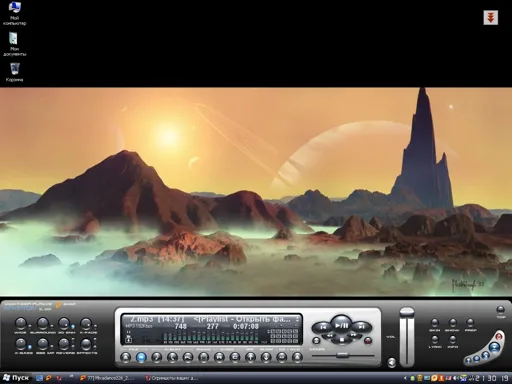512x384 pixels.
Task: Click the show desktop quick launch icon
Action: click(x=39, y=378)
